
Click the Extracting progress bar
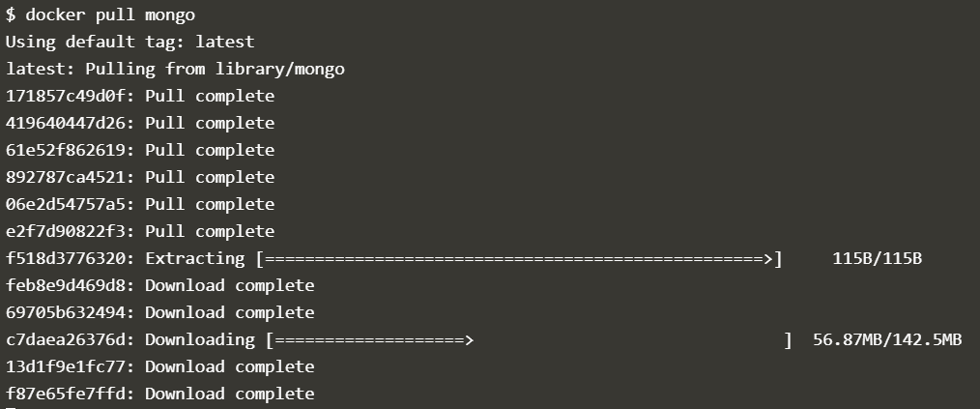pos(519,258)
